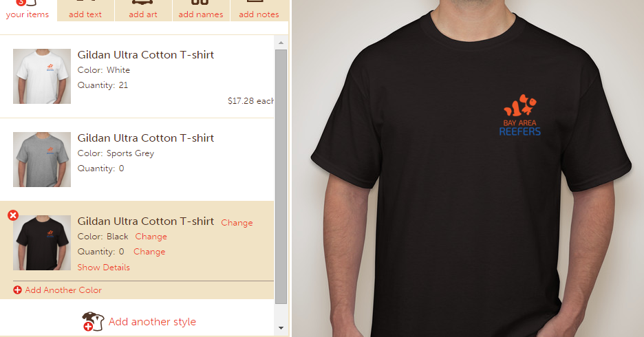The image size is (644, 337).
Task: Select the Sports Grey T-shirt thumbnail
Action: 42,160
